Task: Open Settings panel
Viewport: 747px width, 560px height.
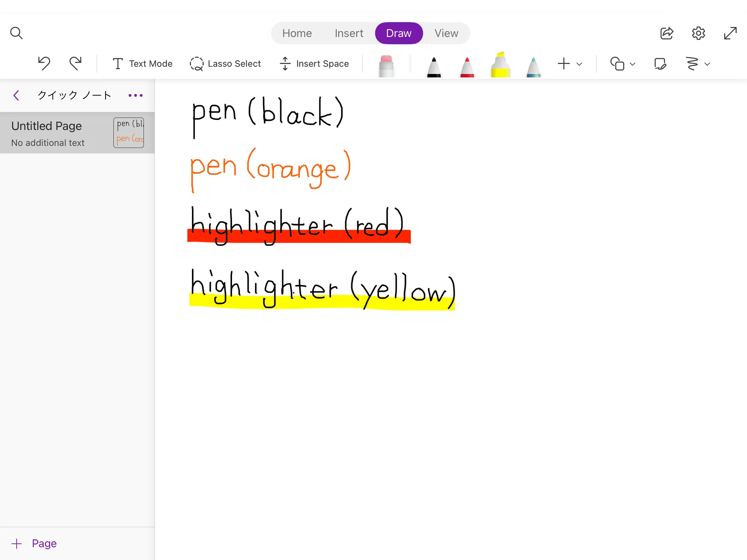Action: (x=699, y=32)
